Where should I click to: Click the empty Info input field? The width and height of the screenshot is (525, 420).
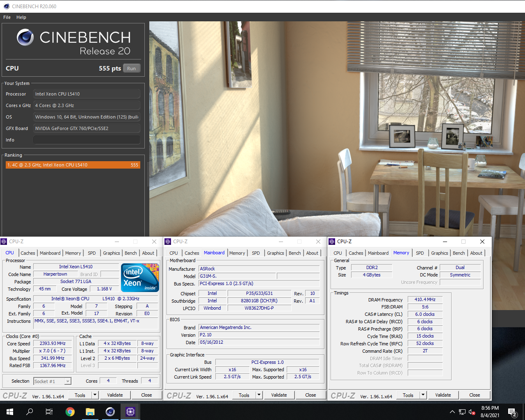pyautogui.click(x=87, y=140)
